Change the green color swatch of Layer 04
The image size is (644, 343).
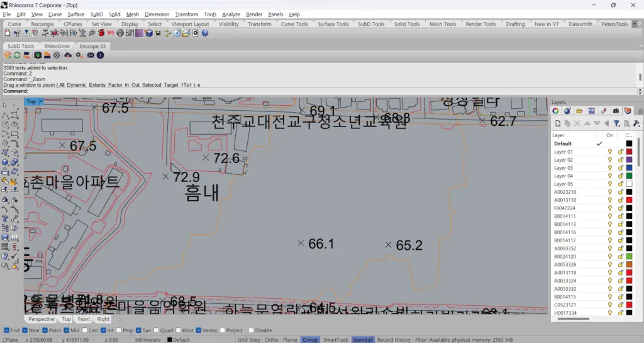point(629,176)
